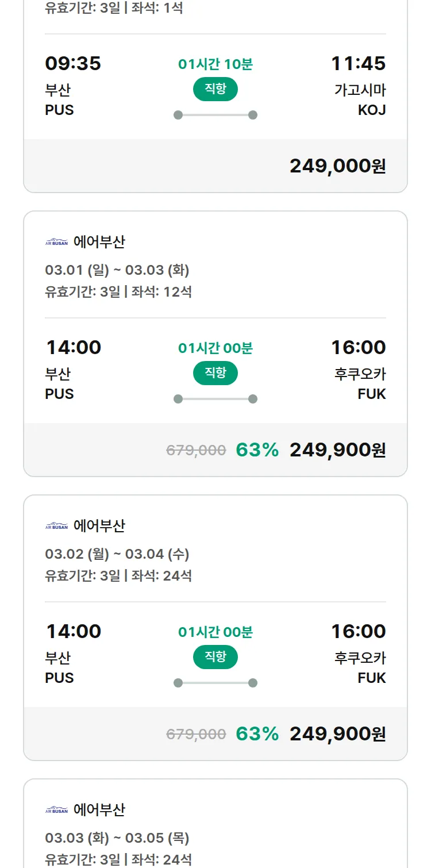Click Air Busan logo on 03.01 flight card
This screenshot has width=431, height=868.
[56, 242]
